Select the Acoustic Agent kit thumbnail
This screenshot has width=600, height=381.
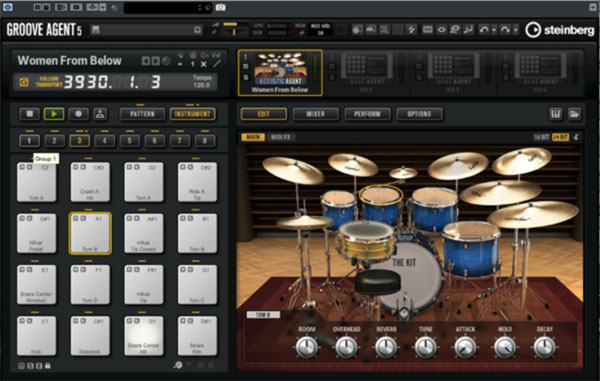(x=280, y=69)
